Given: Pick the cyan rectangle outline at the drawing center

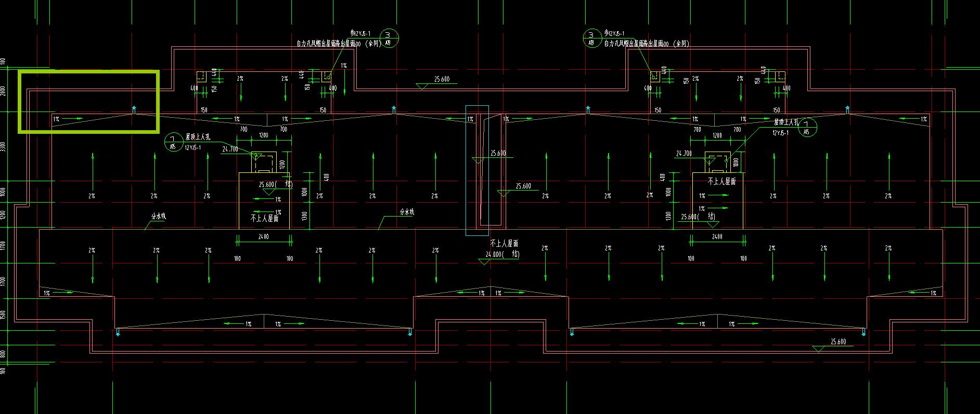Looking at the screenshot, I should click(x=477, y=170).
